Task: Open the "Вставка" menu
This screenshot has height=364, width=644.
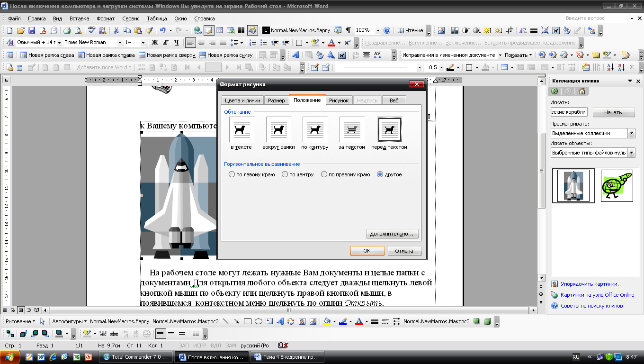Action: click(x=79, y=18)
